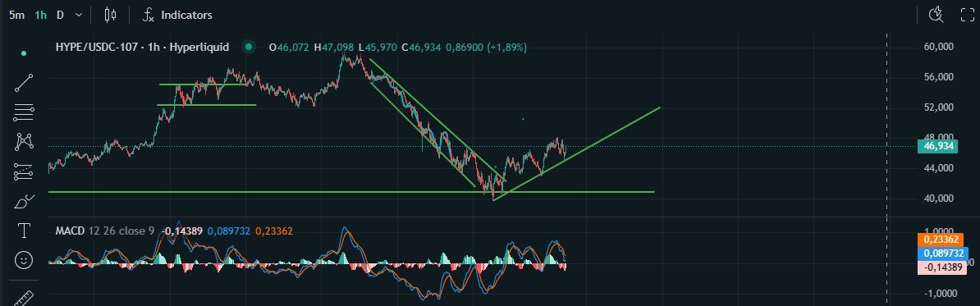Open the timeframe dropdown chevron

pos(78,15)
